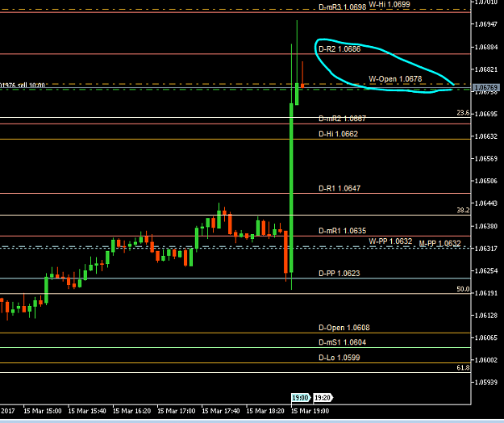Select the D-Hi 1.0662 label

[338, 134]
